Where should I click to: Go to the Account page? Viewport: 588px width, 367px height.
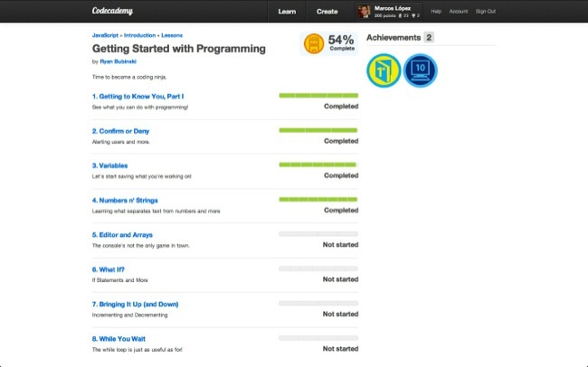459,12
